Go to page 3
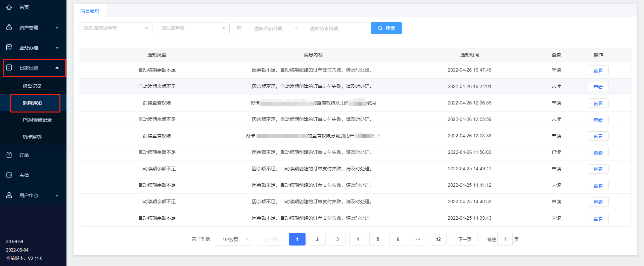This screenshot has height=266, width=644. [337, 239]
